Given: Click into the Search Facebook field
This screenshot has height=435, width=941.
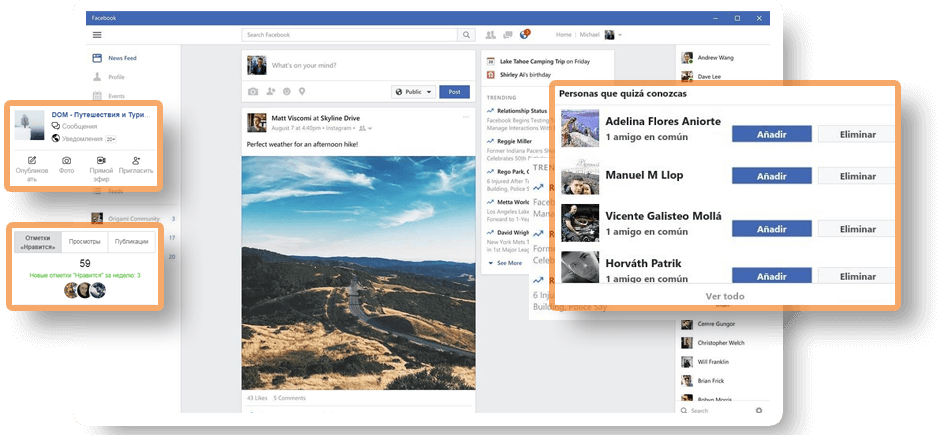Looking at the screenshot, I should [x=350, y=35].
